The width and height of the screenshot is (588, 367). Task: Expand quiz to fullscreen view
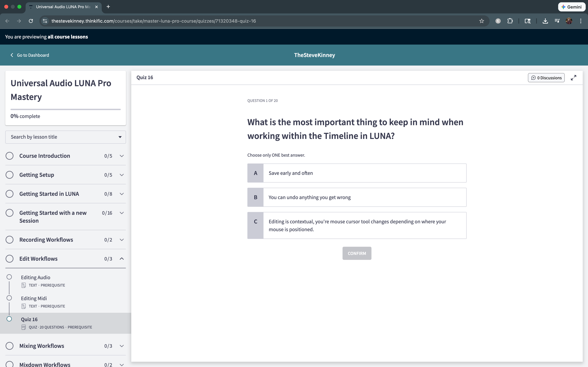573,78
